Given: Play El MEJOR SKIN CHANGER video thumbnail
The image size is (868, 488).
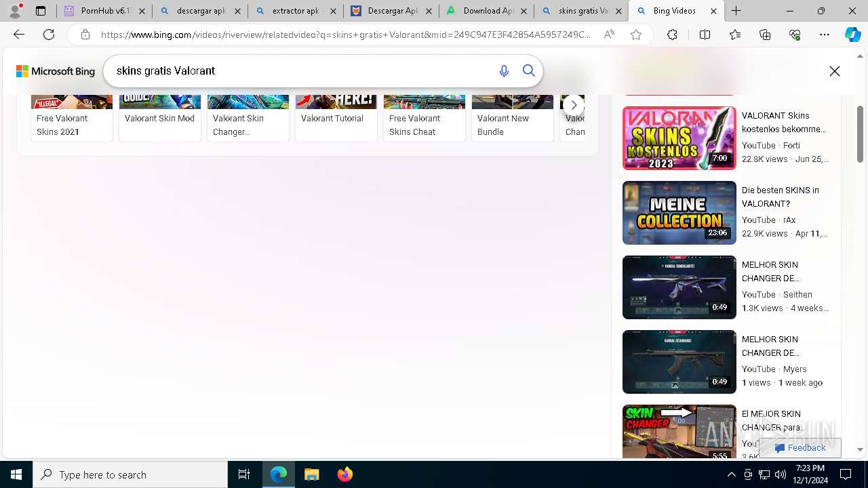Looking at the screenshot, I should (679, 432).
